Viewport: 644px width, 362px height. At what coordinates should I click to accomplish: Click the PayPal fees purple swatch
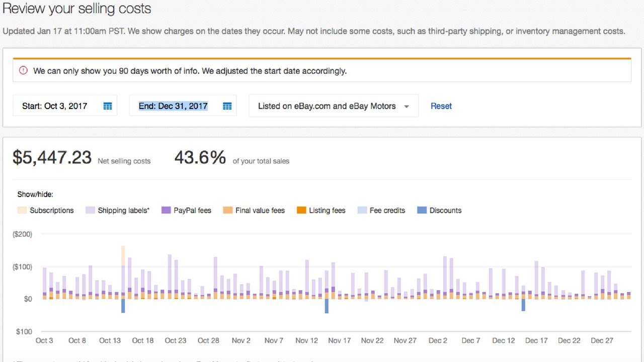[x=166, y=211]
